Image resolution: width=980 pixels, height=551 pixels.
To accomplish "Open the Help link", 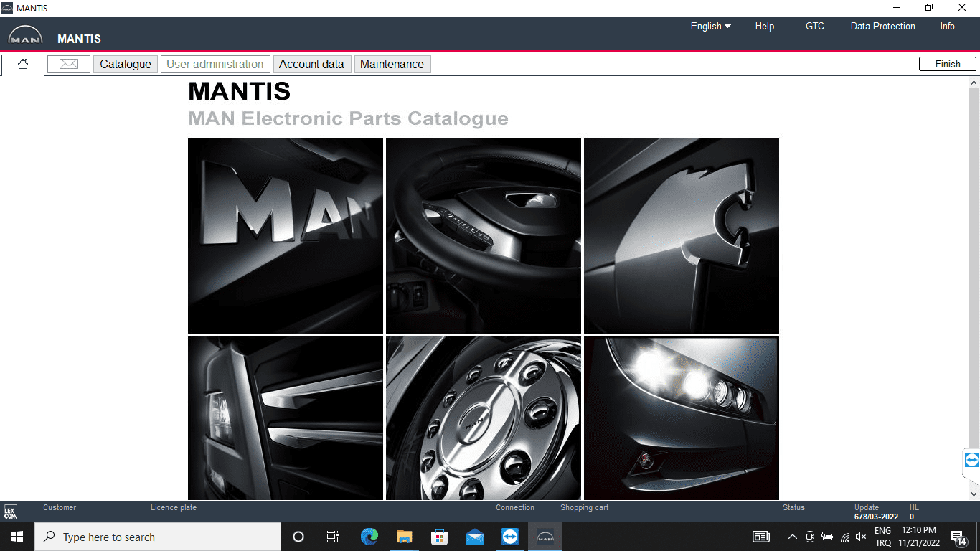I will [764, 27].
